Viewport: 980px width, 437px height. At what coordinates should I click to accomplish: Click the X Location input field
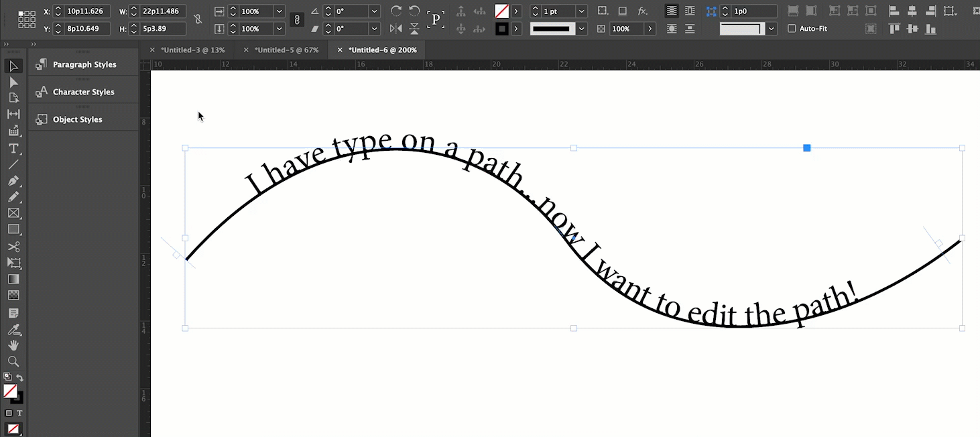click(x=87, y=11)
